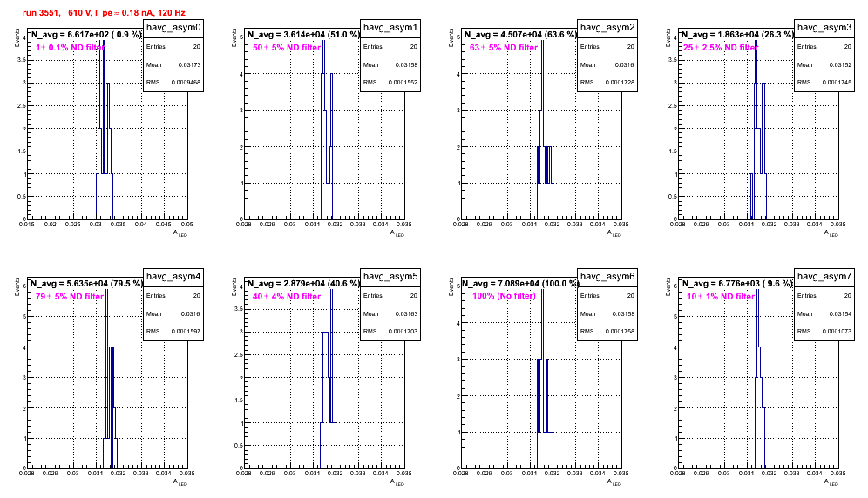The height and width of the screenshot is (498, 868).
Task: Click N_avg = 6.776e+03 title text
Action: coord(737,283)
